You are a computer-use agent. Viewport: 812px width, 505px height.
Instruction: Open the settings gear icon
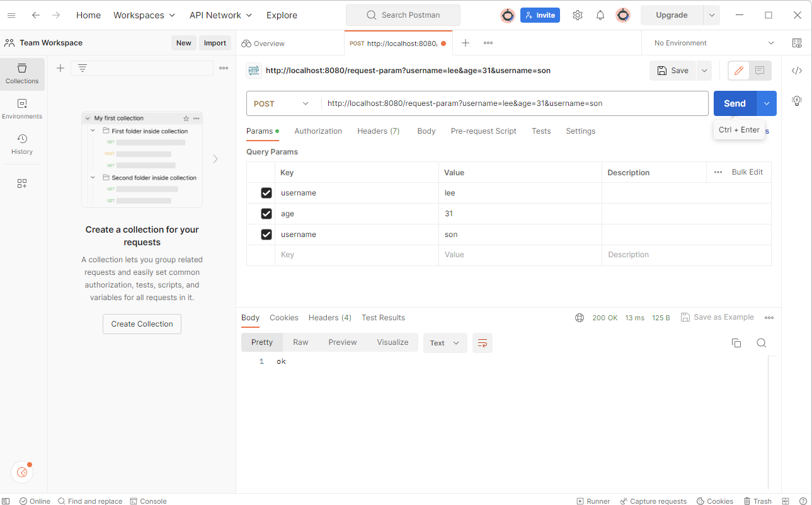pyautogui.click(x=578, y=15)
